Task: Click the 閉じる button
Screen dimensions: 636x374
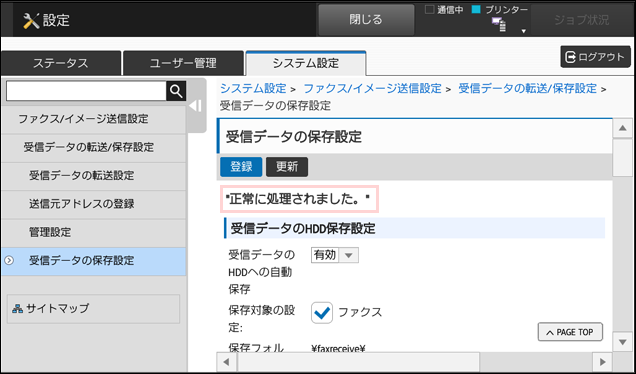Action: tap(366, 19)
